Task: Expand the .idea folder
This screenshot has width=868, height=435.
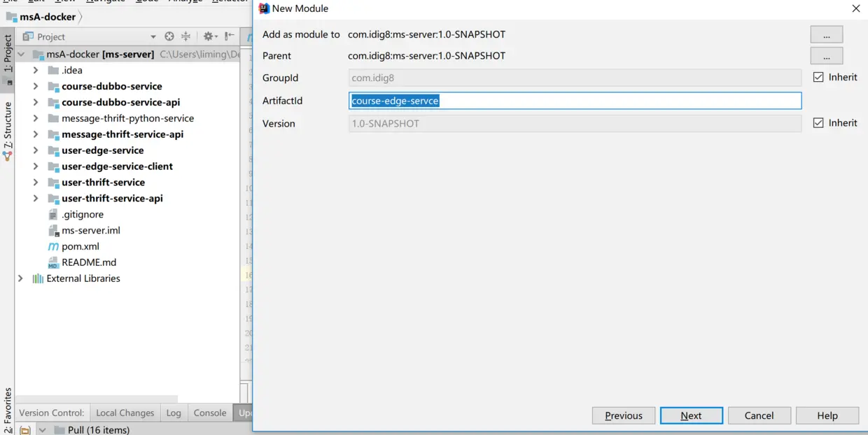Action: pos(36,70)
